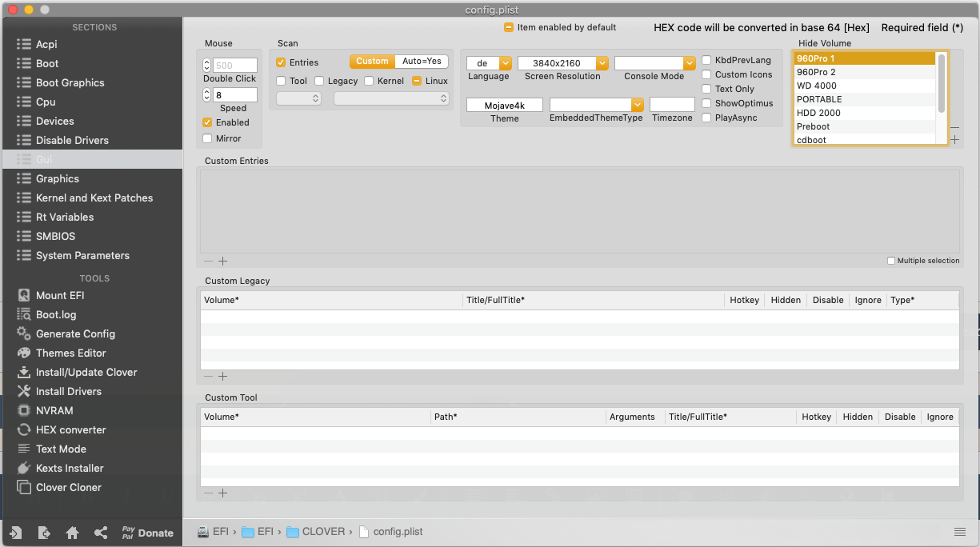
Task: Add a Custom Legacy row with plus
Action: click(223, 377)
